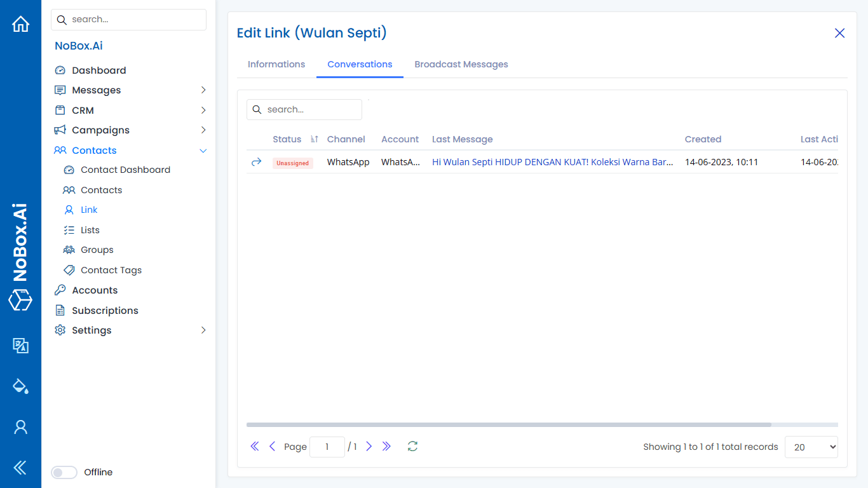Viewport: 868px width, 488px height.
Task: Go to previous page with left chevron
Action: point(273,447)
